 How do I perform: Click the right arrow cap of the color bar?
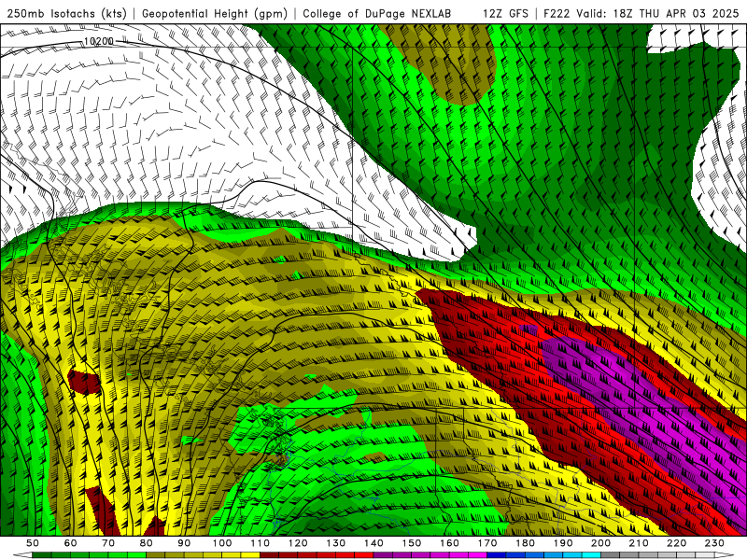(x=725, y=555)
